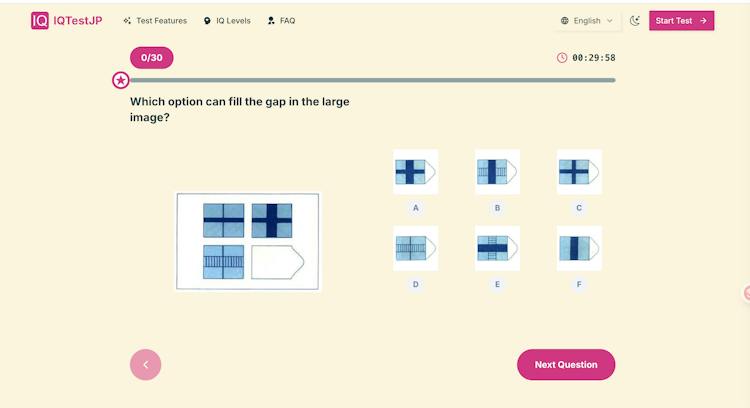Choose answer option C thumbnail
750x408 pixels.
tap(579, 172)
